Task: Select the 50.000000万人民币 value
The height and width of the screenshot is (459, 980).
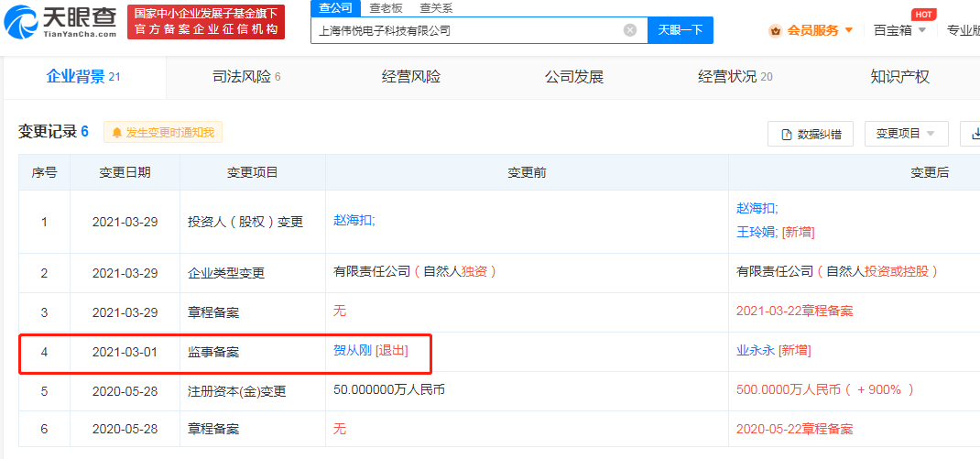Action: tap(389, 389)
